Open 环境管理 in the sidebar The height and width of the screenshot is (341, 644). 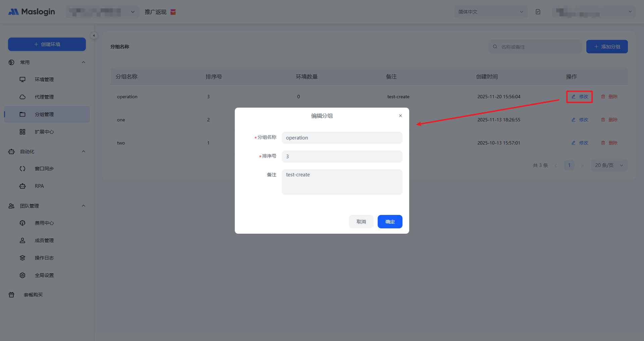(44, 79)
